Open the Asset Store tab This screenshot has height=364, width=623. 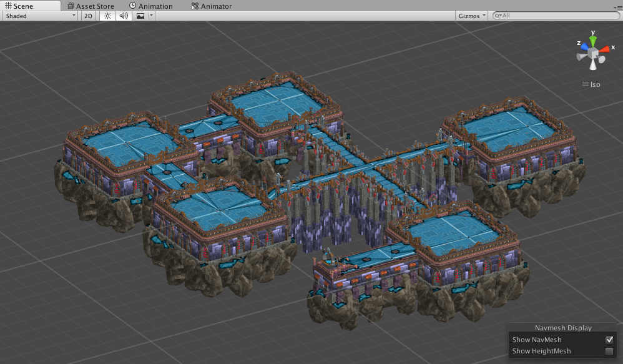pos(91,6)
